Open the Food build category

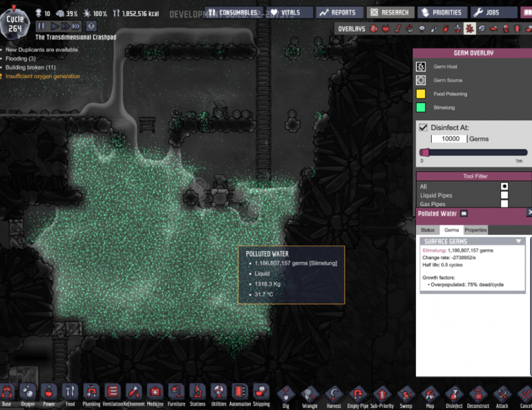(x=70, y=395)
